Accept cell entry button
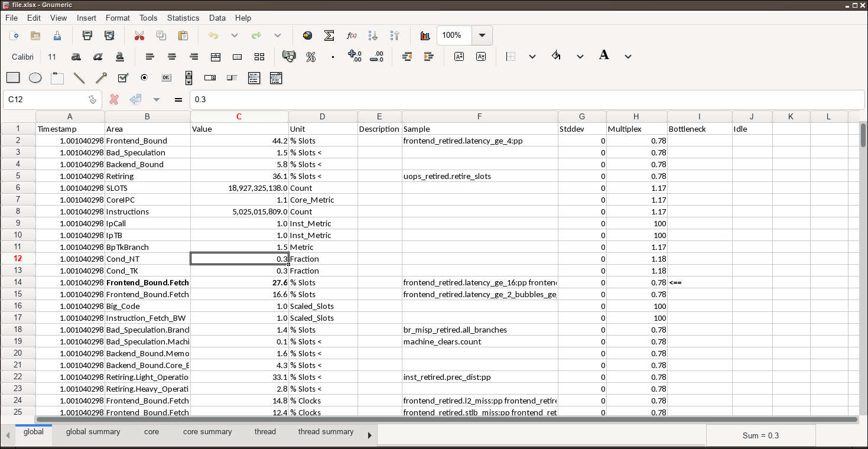The width and height of the screenshot is (868, 449). point(135,100)
